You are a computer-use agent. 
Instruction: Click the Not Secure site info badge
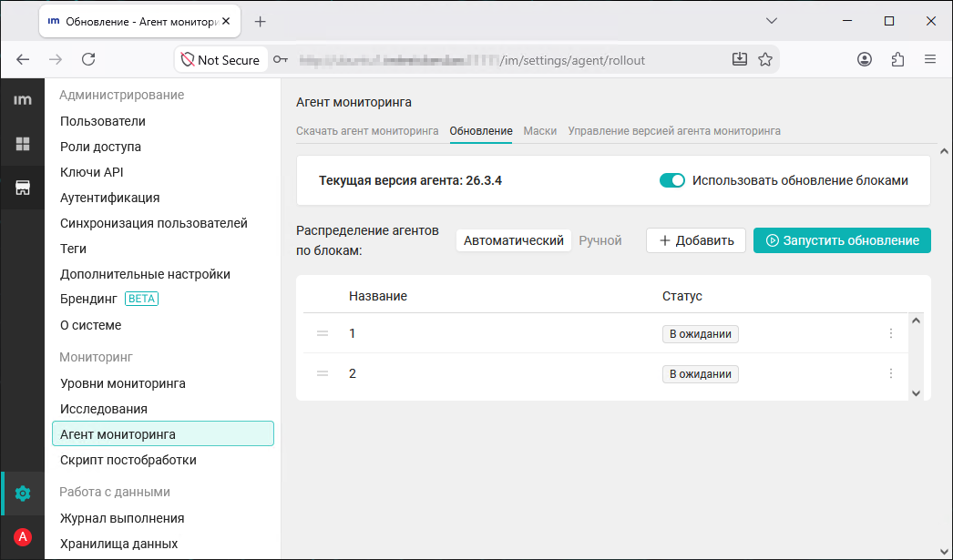(220, 59)
